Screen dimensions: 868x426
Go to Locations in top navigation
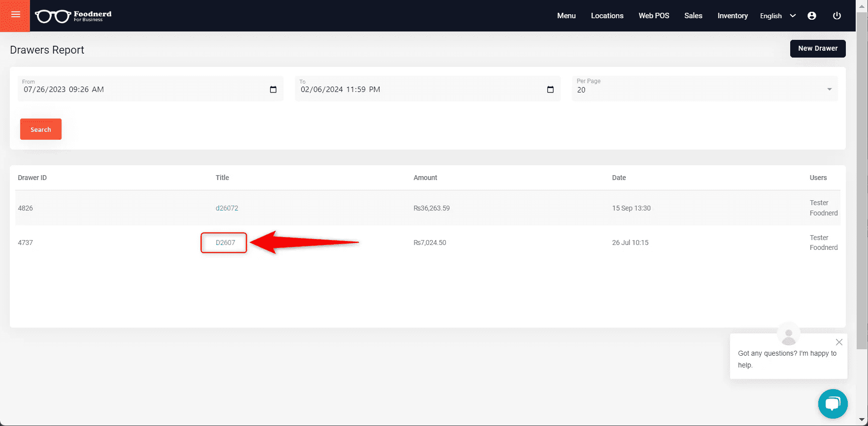click(607, 16)
